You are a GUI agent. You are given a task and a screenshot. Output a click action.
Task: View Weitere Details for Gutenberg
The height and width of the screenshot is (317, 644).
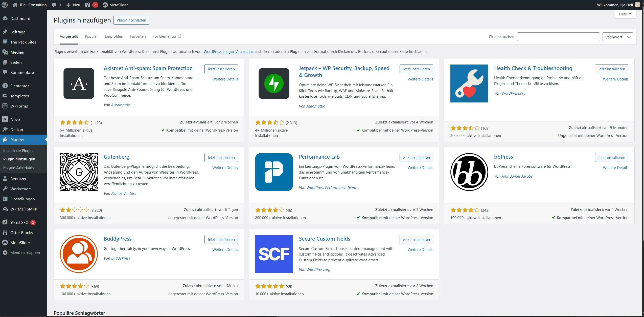coord(225,167)
